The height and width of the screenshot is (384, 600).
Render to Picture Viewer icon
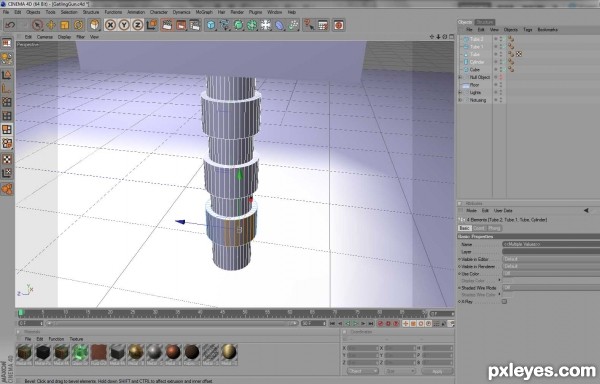click(x=181, y=25)
